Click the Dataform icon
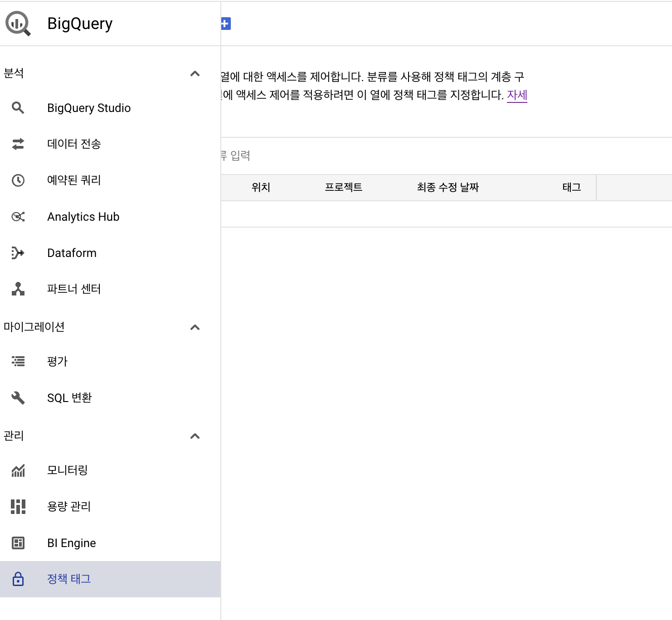The image size is (672, 620). 18,253
